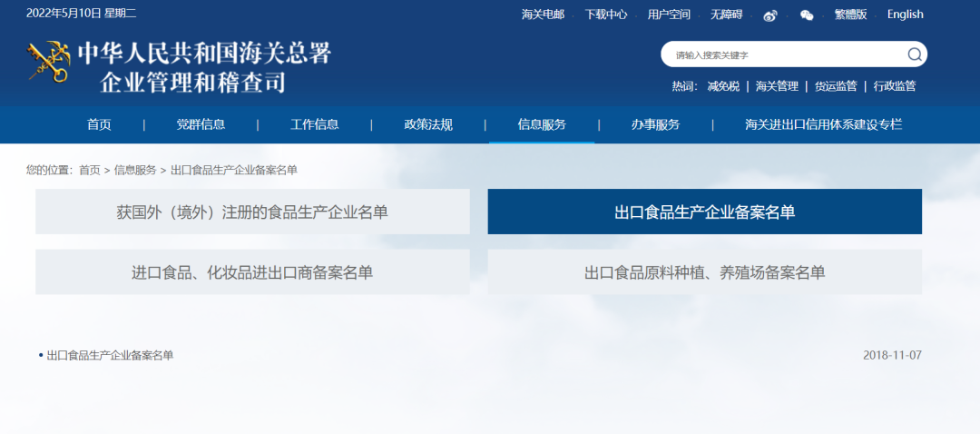Switch to 繁體版 traditional Chinese
This screenshot has width=980, height=434.
(850, 15)
